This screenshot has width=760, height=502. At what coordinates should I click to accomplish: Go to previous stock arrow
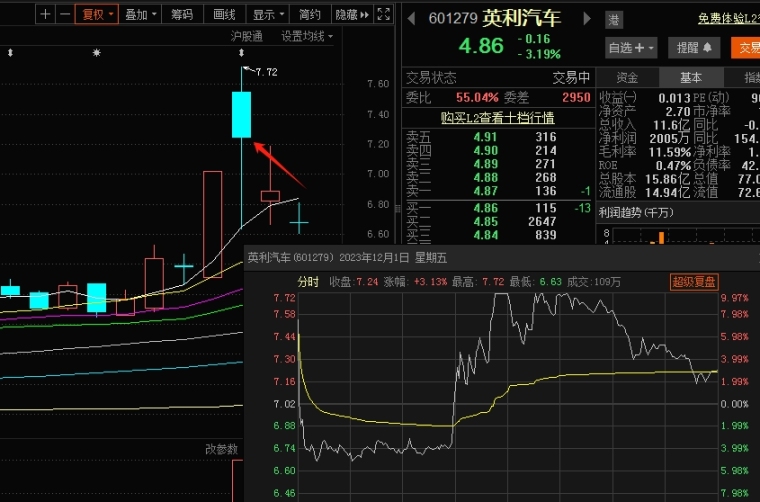(412, 19)
